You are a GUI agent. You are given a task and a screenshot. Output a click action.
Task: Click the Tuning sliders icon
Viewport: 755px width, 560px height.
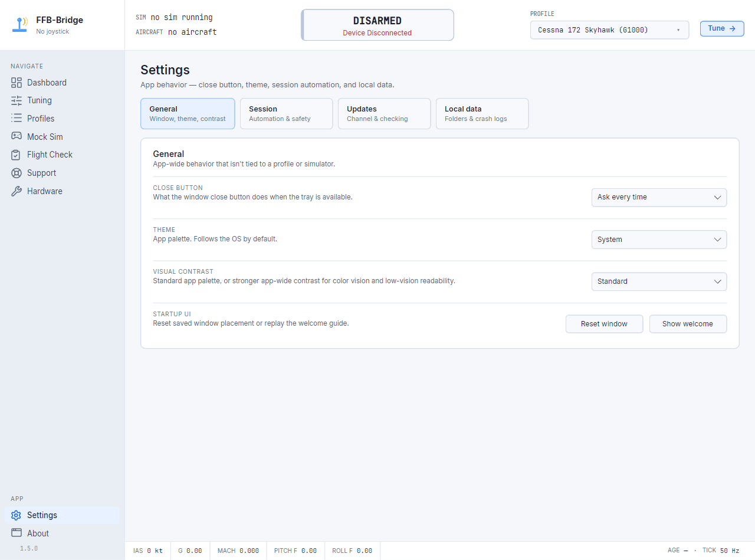pyautogui.click(x=17, y=100)
